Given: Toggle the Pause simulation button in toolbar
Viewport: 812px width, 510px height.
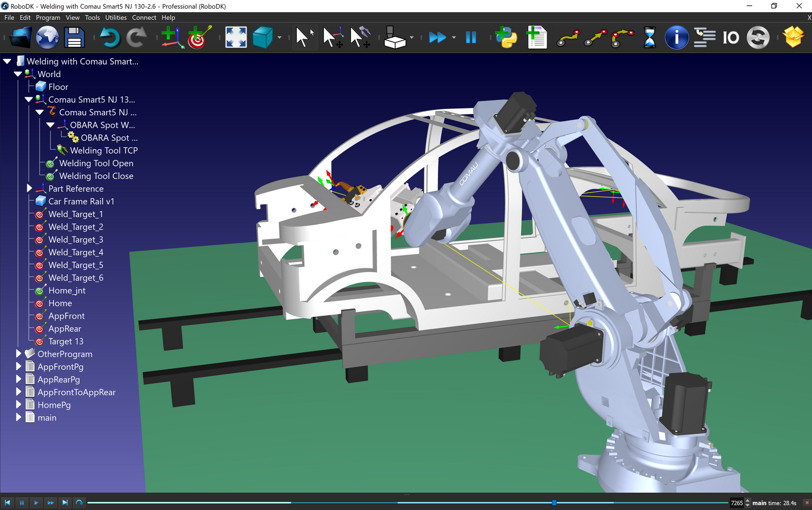Looking at the screenshot, I should click(x=471, y=38).
